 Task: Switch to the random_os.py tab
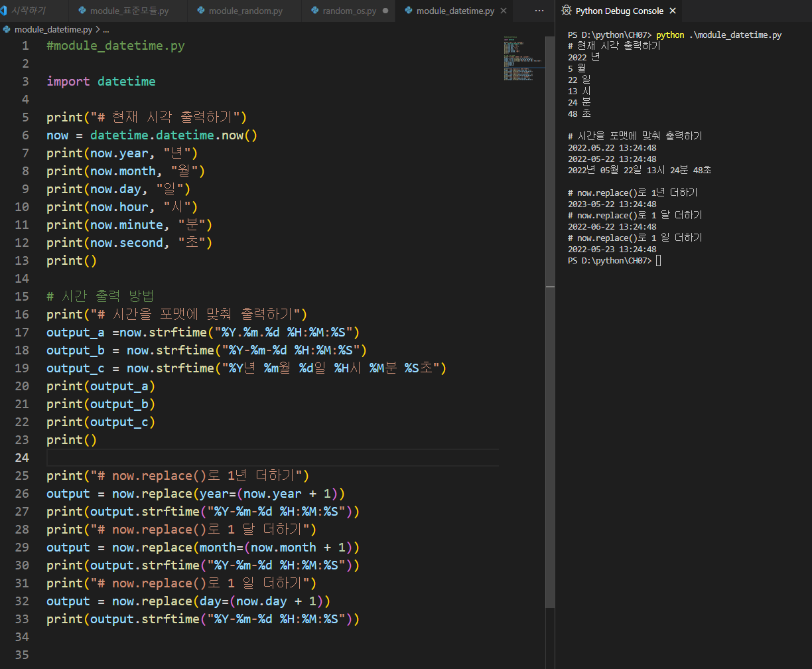[x=348, y=11]
